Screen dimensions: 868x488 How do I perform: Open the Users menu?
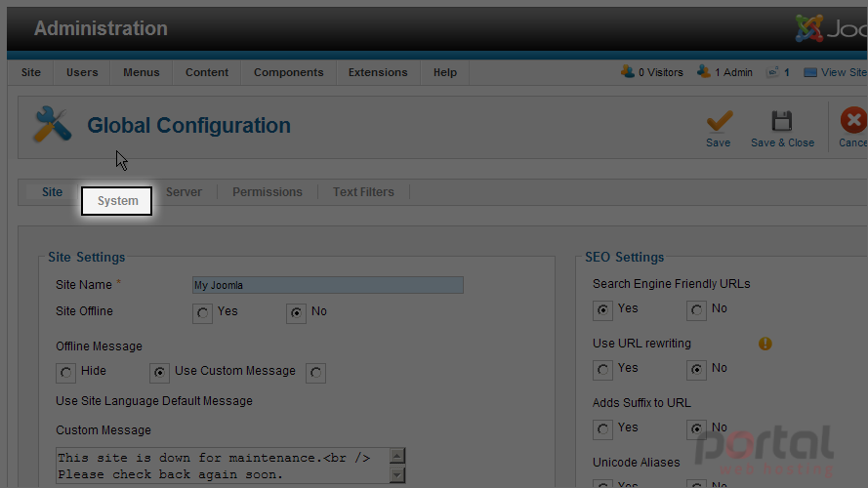pyautogui.click(x=82, y=72)
